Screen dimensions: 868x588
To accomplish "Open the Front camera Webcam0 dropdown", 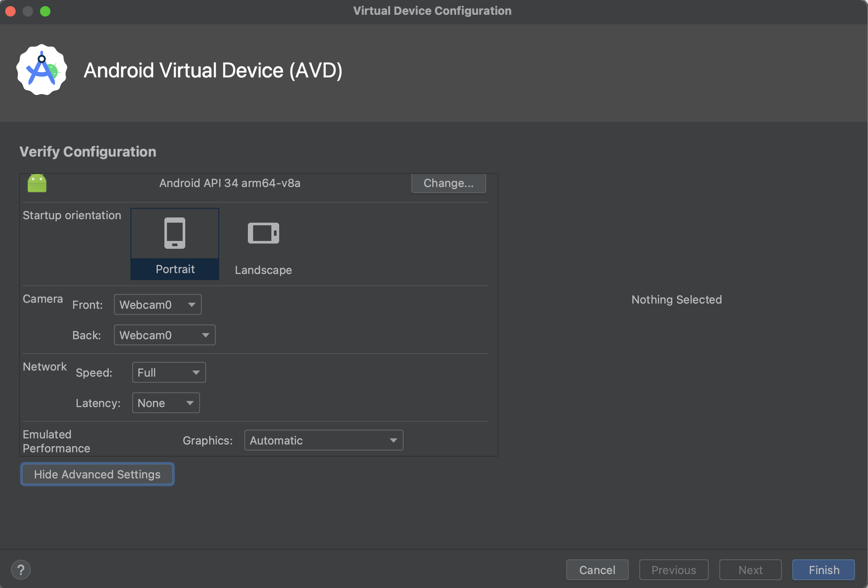I will (x=157, y=304).
